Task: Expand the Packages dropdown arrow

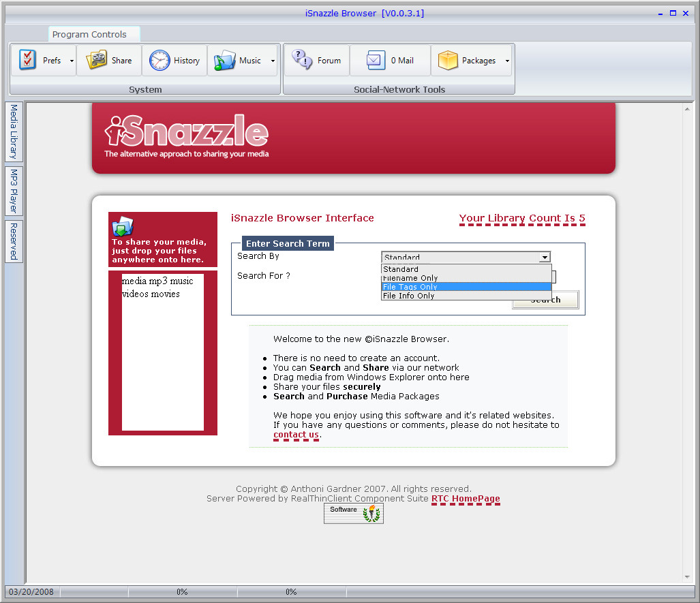Action: point(507,61)
